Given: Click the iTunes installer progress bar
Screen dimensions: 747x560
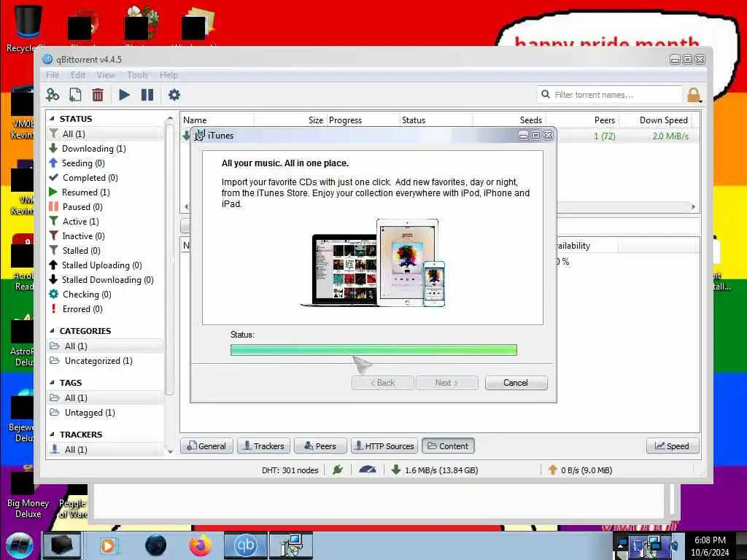Looking at the screenshot, I should pyautogui.click(x=373, y=350).
